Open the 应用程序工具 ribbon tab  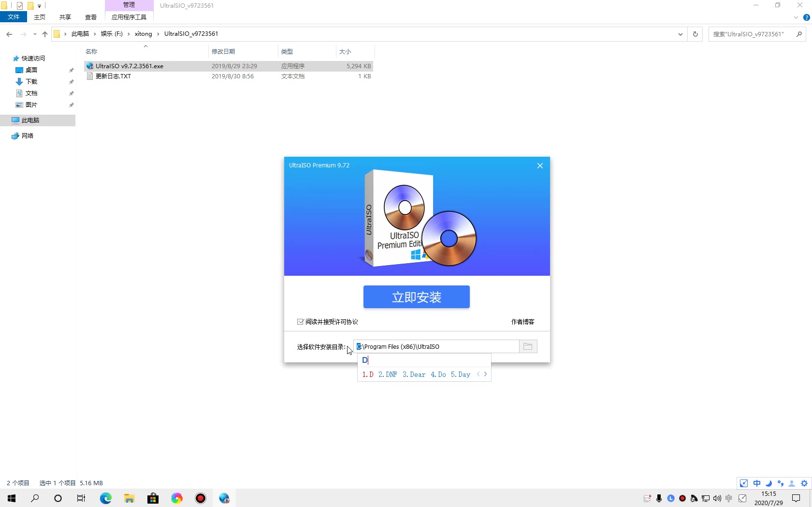(129, 17)
